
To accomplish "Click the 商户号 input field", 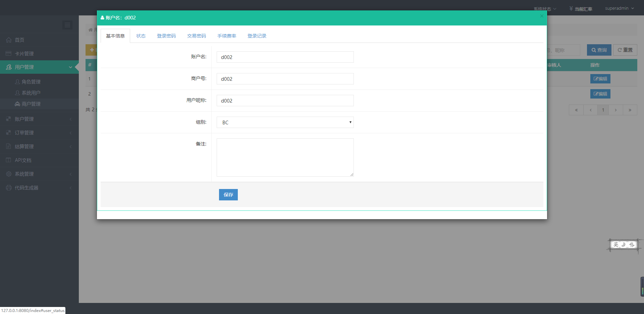I will tap(285, 79).
